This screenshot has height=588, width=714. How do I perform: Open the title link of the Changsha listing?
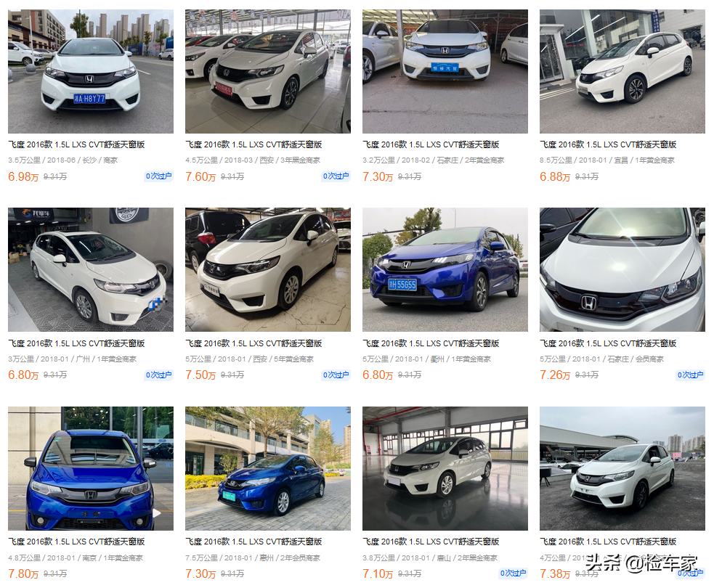[76, 144]
